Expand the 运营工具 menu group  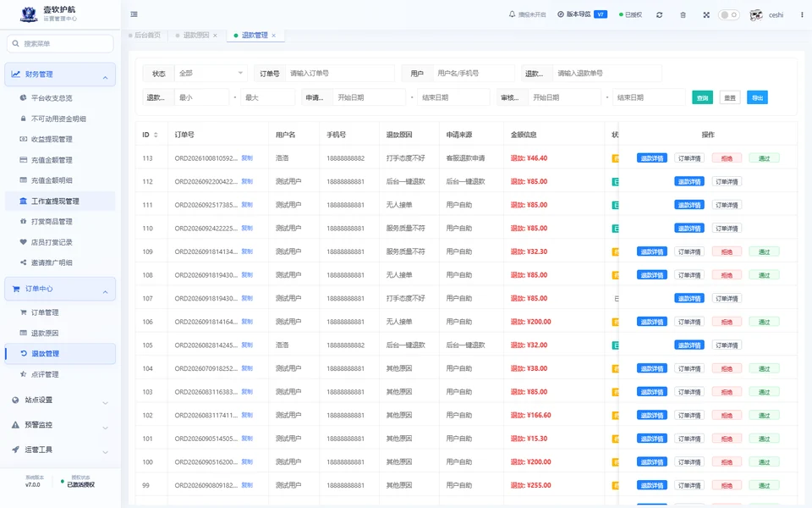[60, 450]
